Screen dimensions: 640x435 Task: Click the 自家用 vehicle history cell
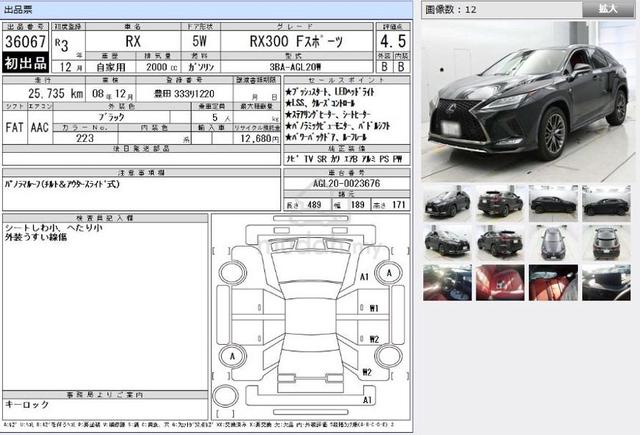111,67
